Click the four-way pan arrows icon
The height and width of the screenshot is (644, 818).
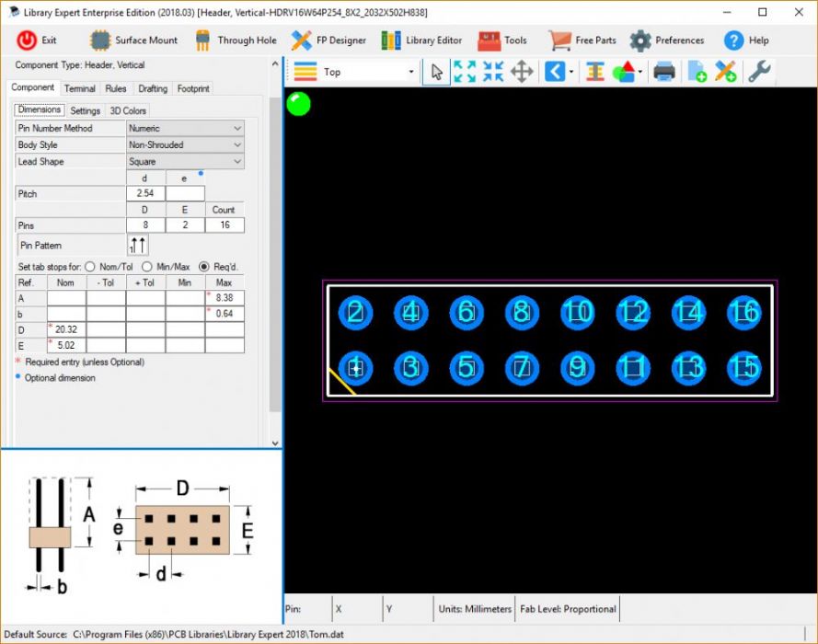(522, 72)
